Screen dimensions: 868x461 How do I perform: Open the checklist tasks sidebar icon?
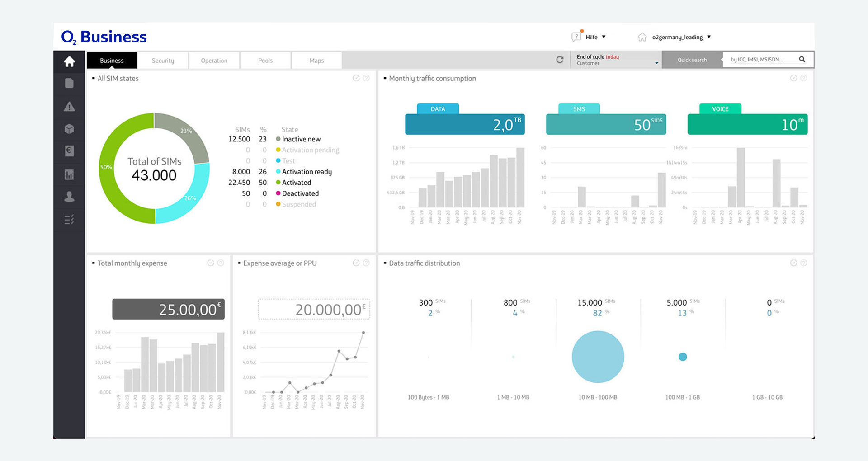(69, 220)
